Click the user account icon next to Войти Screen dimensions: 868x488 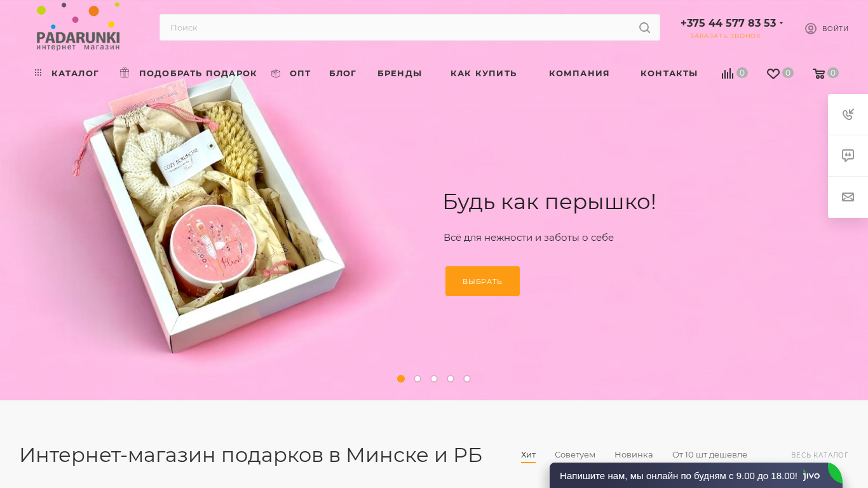810,29
